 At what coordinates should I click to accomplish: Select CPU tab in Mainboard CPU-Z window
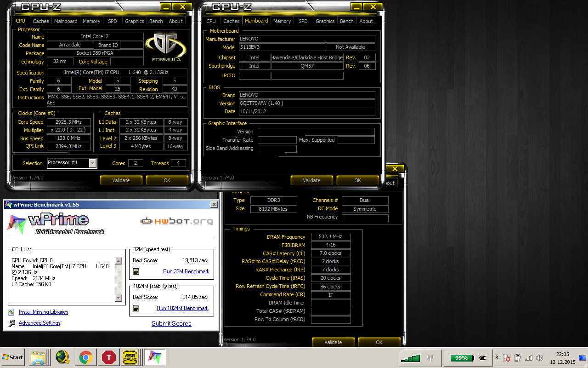pyautogui.click(x=211, y=21)
